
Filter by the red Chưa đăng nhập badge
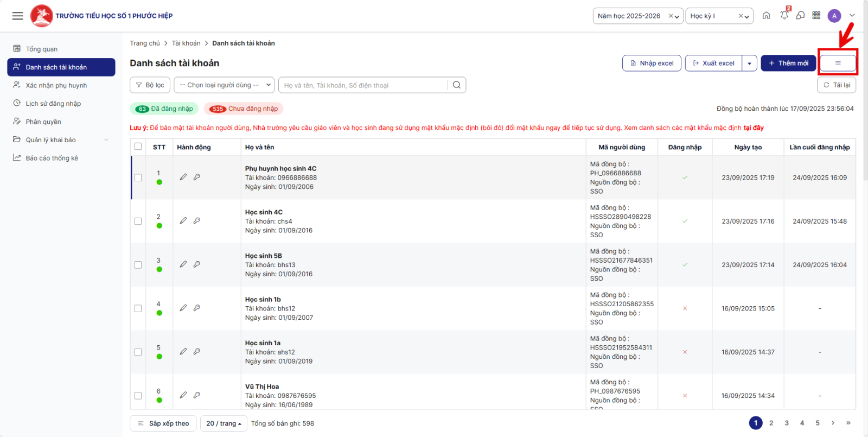(244, 109)
